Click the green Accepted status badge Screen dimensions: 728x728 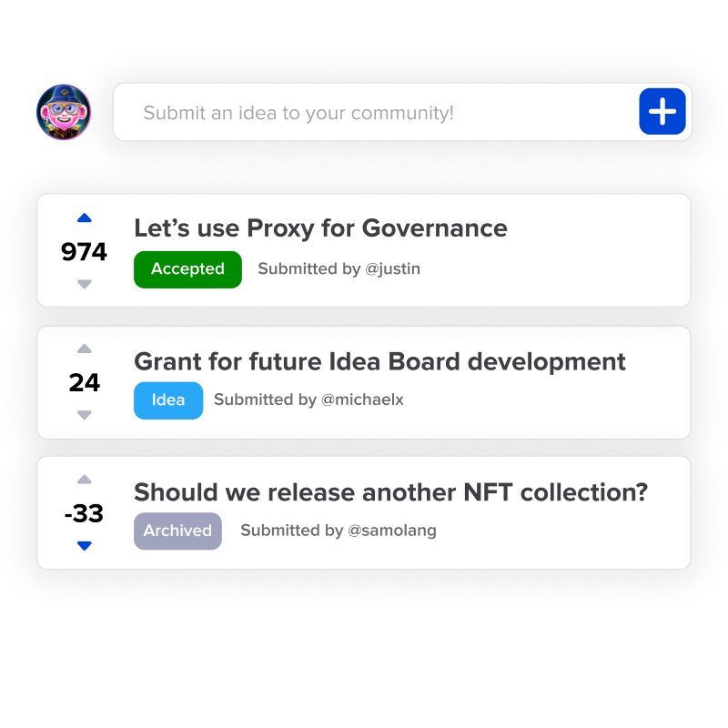pyautogui.click(x=187, y=269)
